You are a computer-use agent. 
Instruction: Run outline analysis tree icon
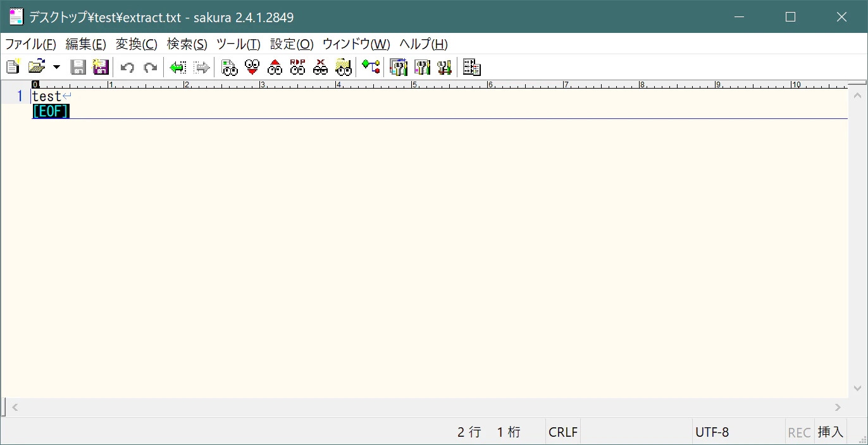(x=371, y=66)
